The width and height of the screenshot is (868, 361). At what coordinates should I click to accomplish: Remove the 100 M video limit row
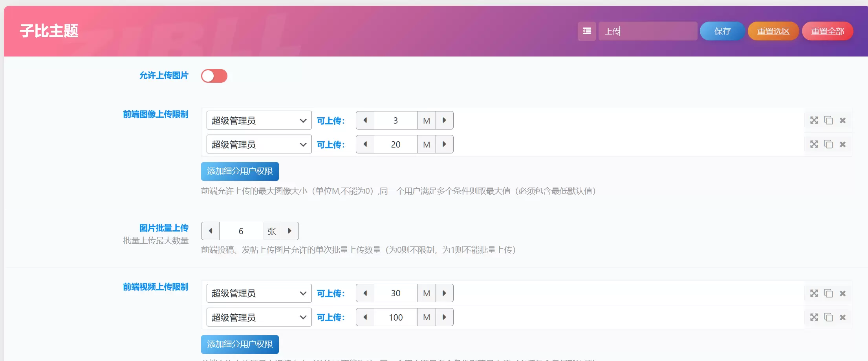click(842, 317)
